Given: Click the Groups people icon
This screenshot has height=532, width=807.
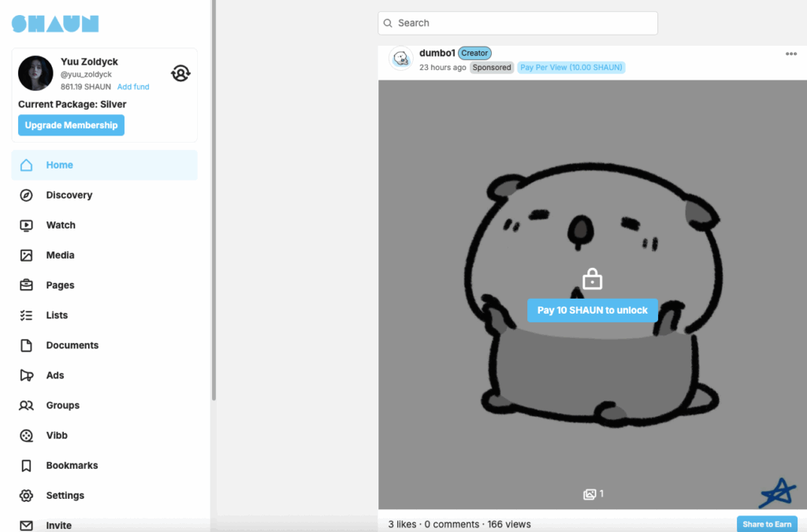Looking at the screenshot, I should [26, 405].
